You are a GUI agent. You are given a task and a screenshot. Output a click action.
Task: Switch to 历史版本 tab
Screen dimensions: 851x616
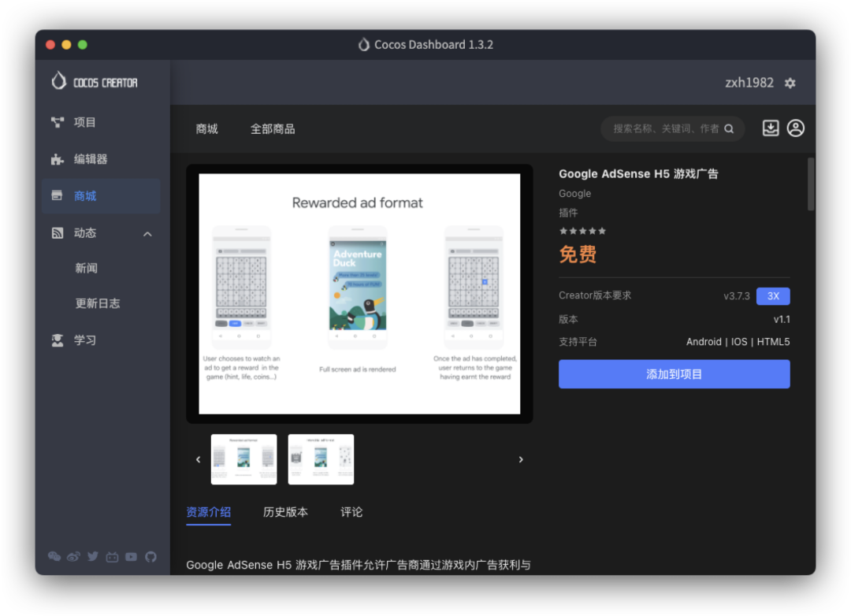pyautogui.click(x=285, y=512)
